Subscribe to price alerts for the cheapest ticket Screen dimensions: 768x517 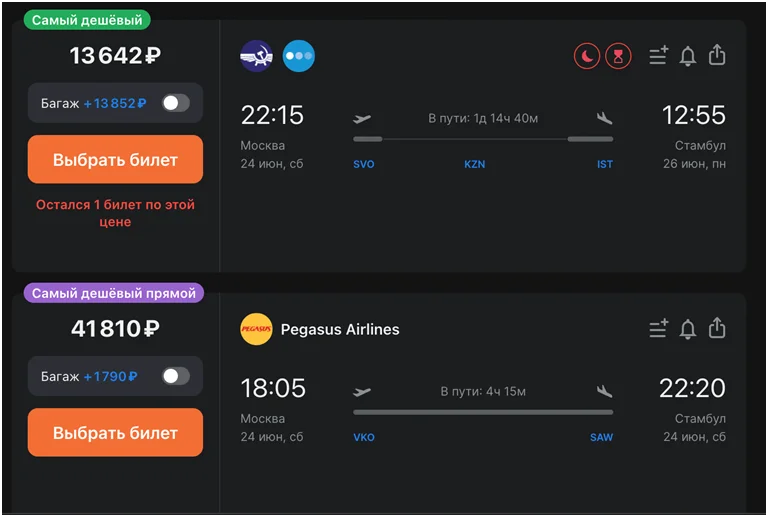(x=688, y=56)
